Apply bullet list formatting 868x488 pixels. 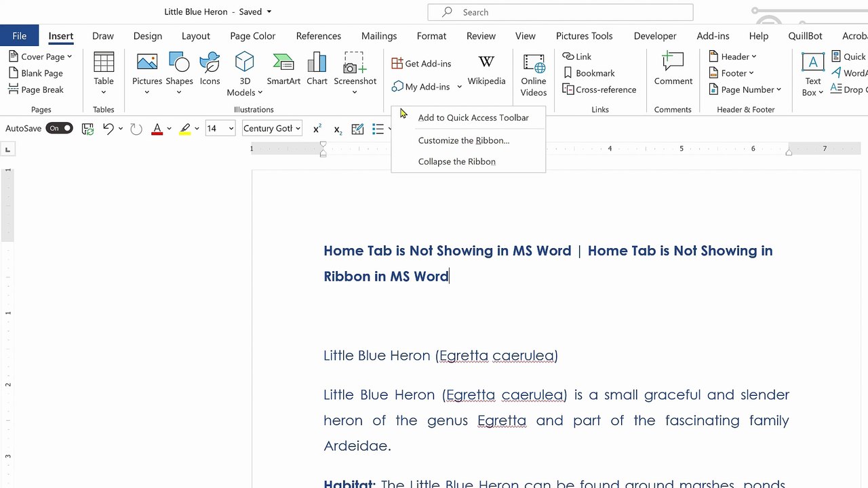tap(378, 128)
